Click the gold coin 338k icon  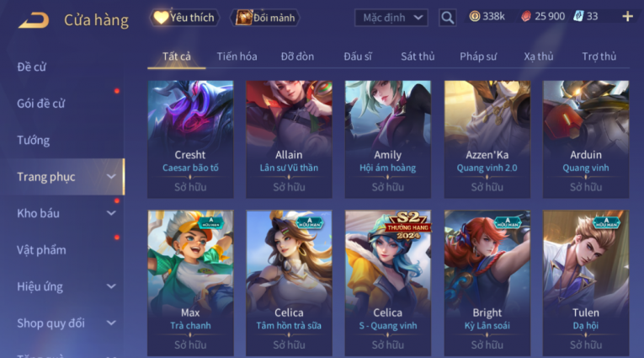coord(475,17)
